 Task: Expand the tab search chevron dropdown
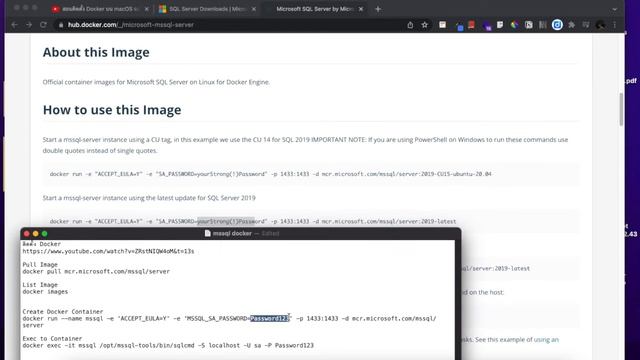(x=615, y=9)
